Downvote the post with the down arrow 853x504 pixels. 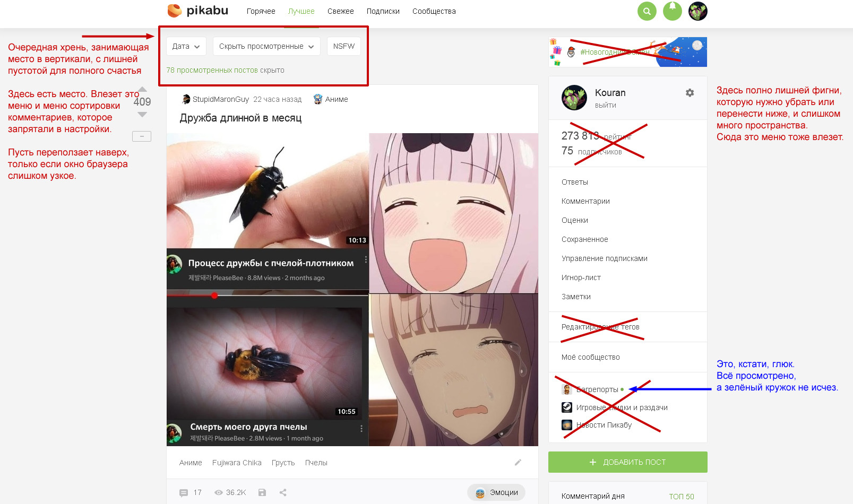click(x=142, y=114)
